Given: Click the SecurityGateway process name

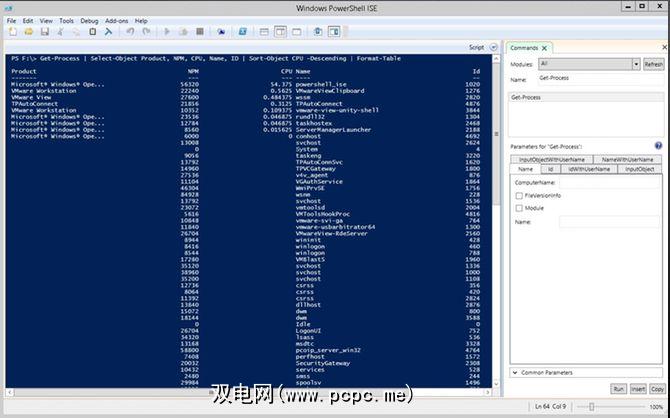Looking at the screenshot, I should 323,363.
